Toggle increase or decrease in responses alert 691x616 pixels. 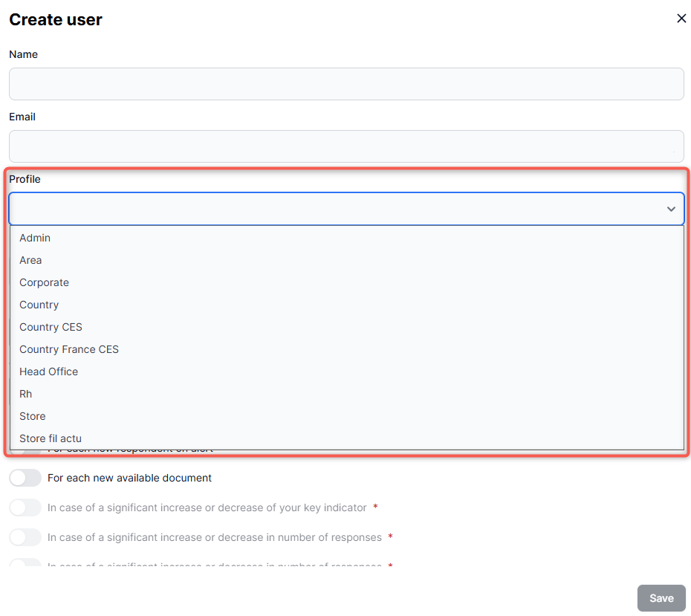(x=25, y=537)
